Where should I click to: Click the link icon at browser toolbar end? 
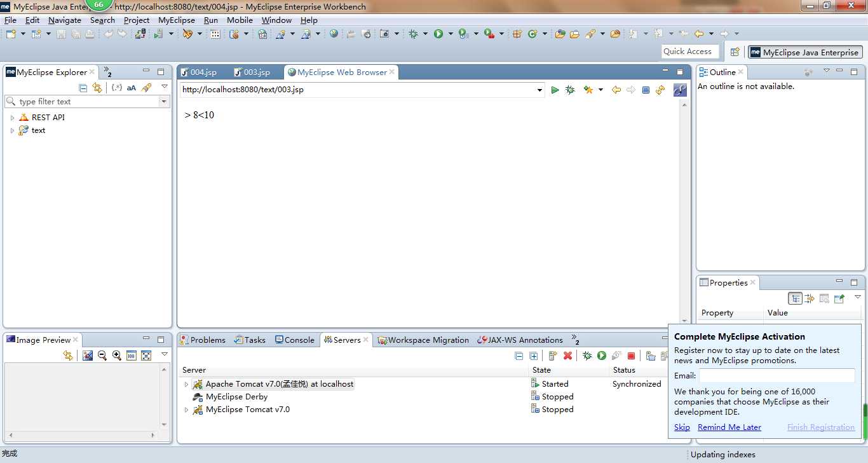point(680,90)
